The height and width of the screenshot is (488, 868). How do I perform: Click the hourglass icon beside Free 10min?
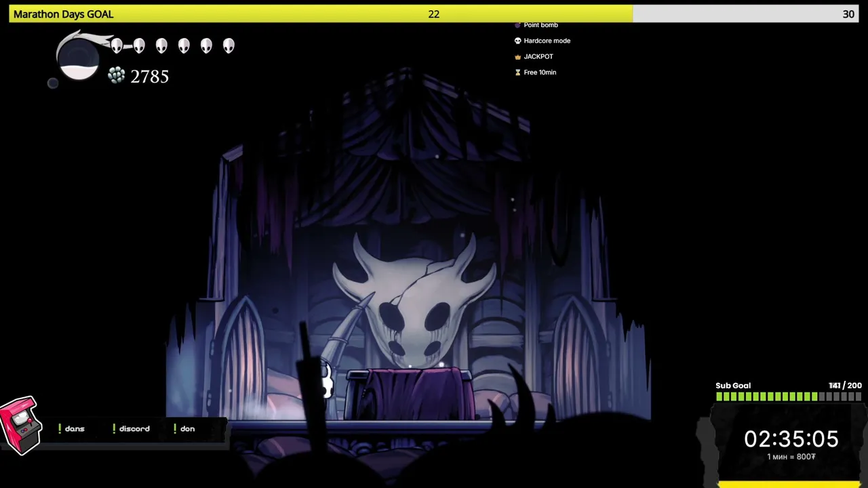pos(517,73)
